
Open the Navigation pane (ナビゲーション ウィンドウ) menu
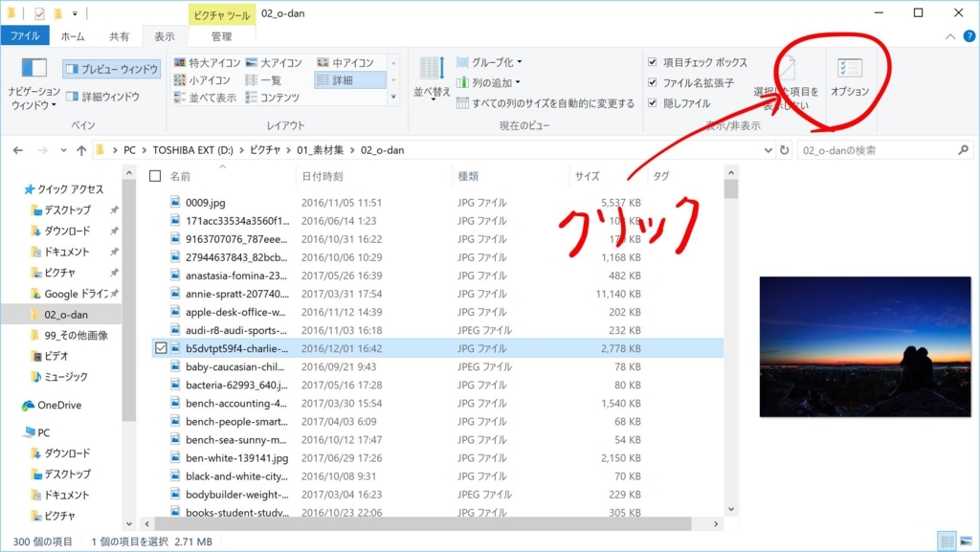click(33, 85)
